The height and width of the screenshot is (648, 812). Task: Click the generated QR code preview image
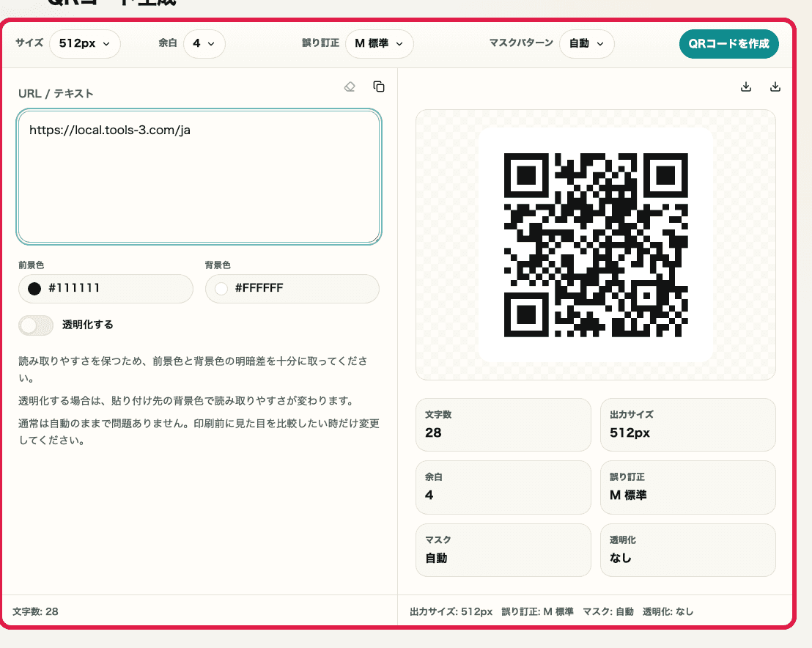[x=596, y=246]
